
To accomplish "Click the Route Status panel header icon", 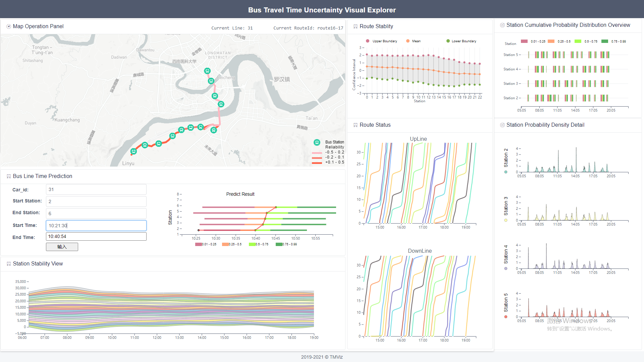I will click(x=355, y=125).
